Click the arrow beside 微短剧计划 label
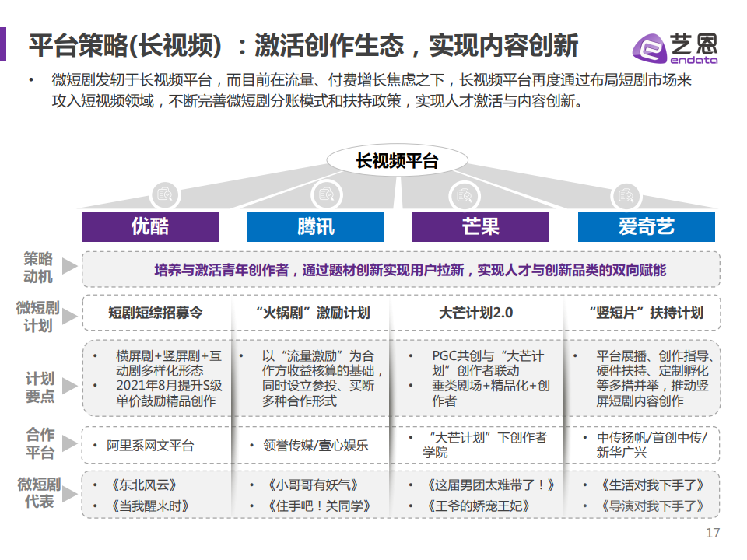 pyautogui.click(x=70, y=316)
